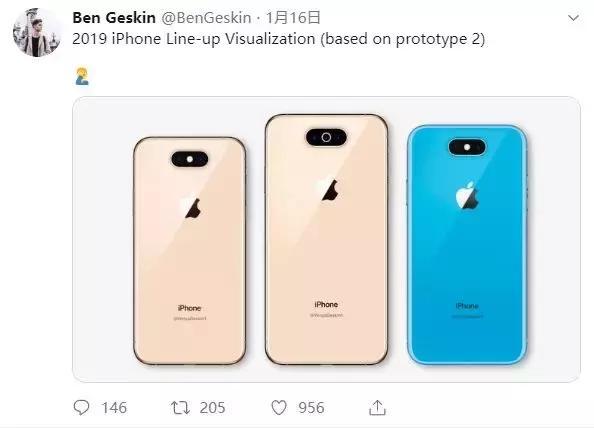Open the tweet's 1月16日 timestamp
This screenshot has width=594, height=428.
tap(293, 18)
